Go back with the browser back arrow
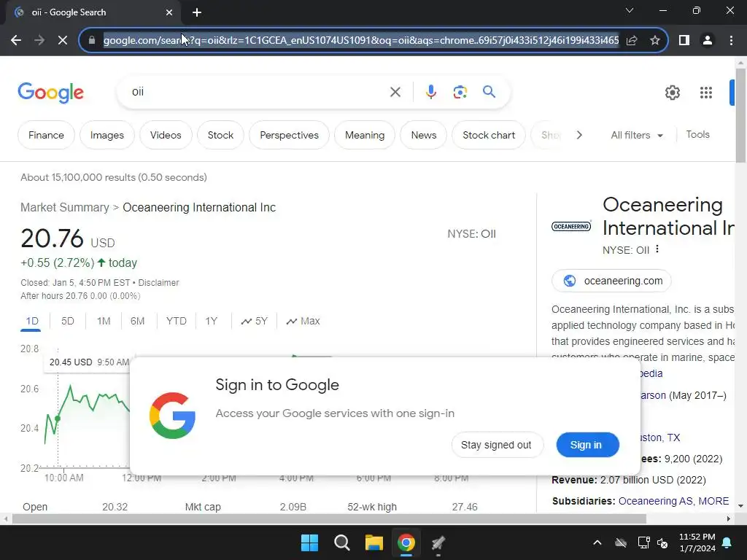This screenshot has width=747, height=560. 16,41
